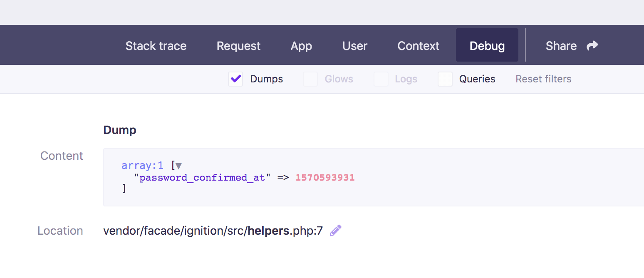Open the Stack trace tab
This screenshot has height=278, width=644.
click(156, 46)
